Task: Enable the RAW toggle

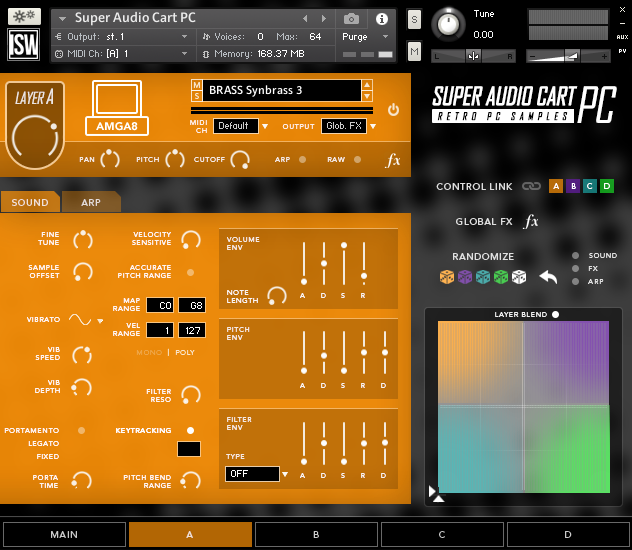Action: click(358, 160)
